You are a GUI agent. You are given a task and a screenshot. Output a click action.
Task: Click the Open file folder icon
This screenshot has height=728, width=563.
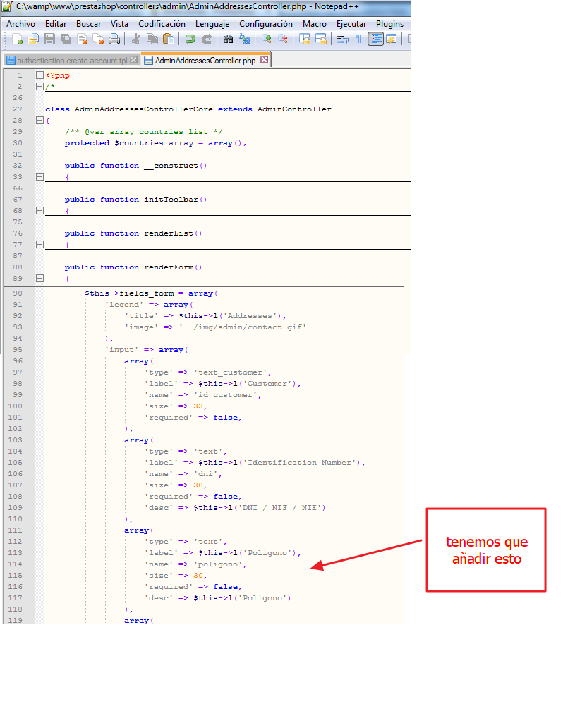point(32,39)
